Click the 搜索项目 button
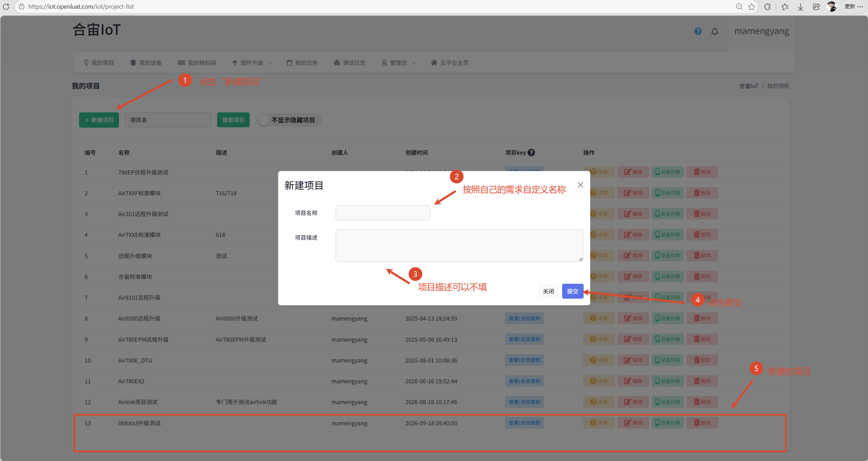This screenshot has width=868, height=461. click(x=233, y=120)
